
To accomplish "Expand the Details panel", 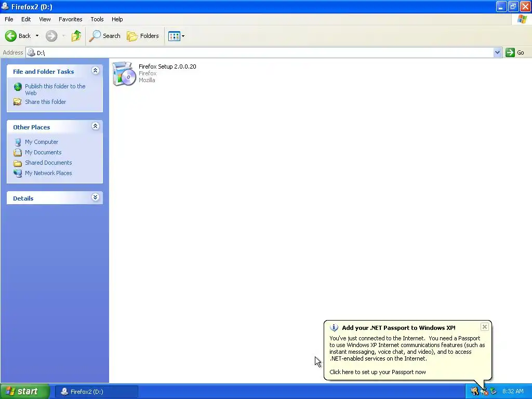I will 96,197.
